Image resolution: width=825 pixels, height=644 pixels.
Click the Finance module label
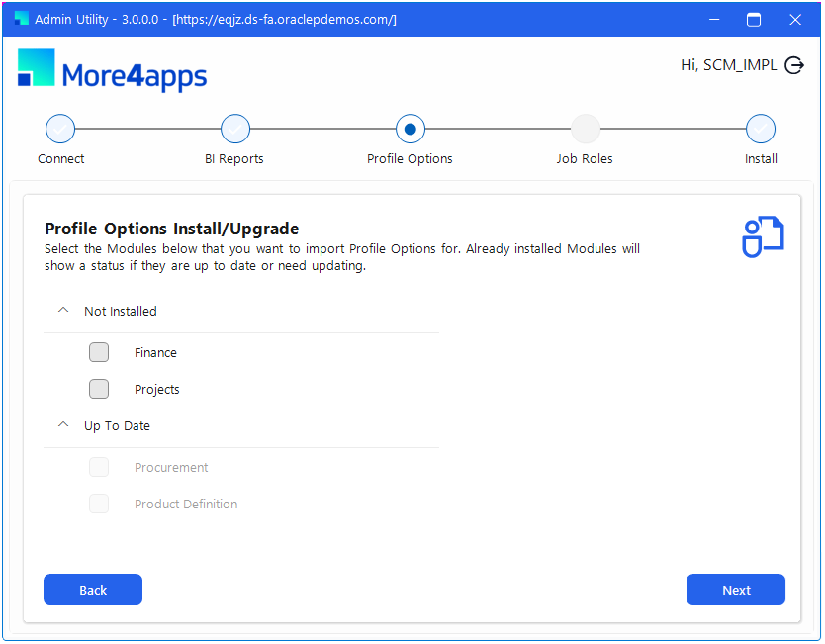pos(155,353)
